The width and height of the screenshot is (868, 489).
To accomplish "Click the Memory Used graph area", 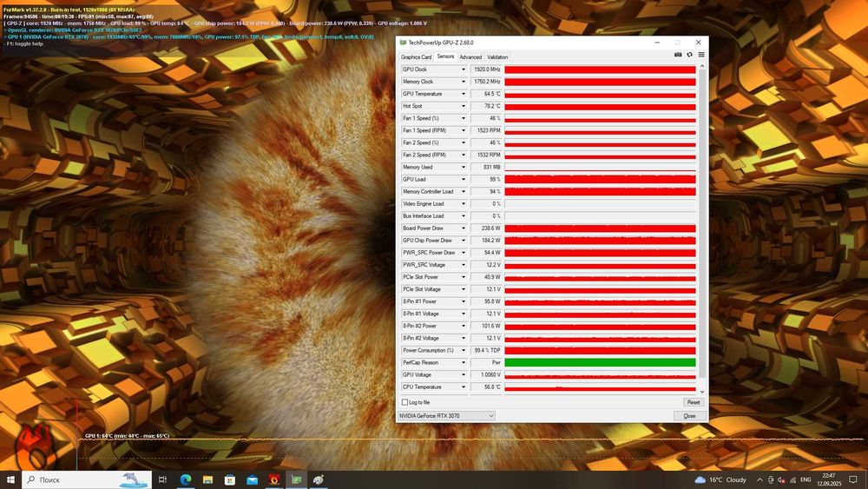I will click(600, 167).
